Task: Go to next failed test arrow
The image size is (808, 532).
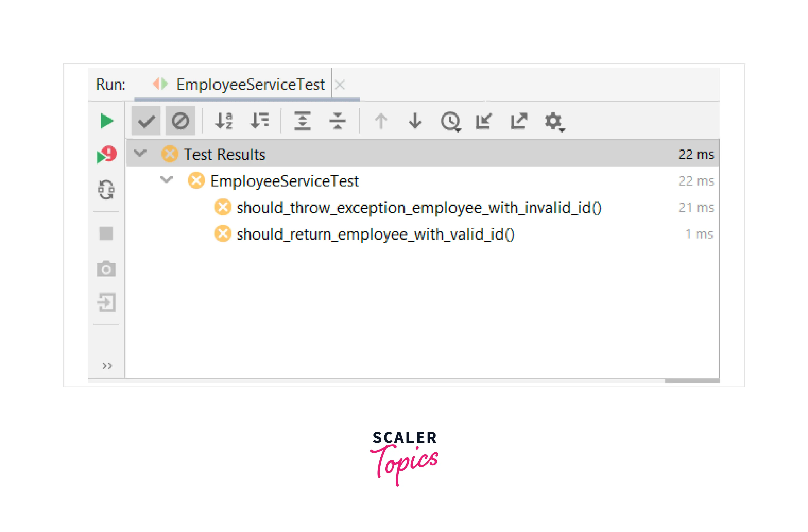Action: [415, 121]
